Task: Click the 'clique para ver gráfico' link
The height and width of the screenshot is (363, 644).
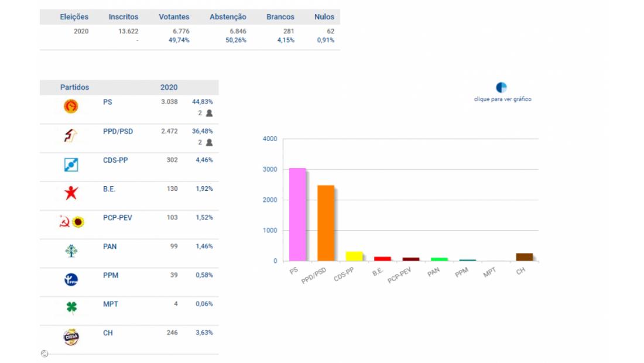Action: click(502, 100)
